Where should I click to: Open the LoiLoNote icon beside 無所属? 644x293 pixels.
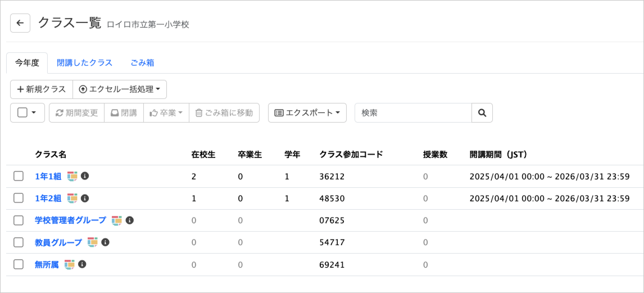(69, 264)
